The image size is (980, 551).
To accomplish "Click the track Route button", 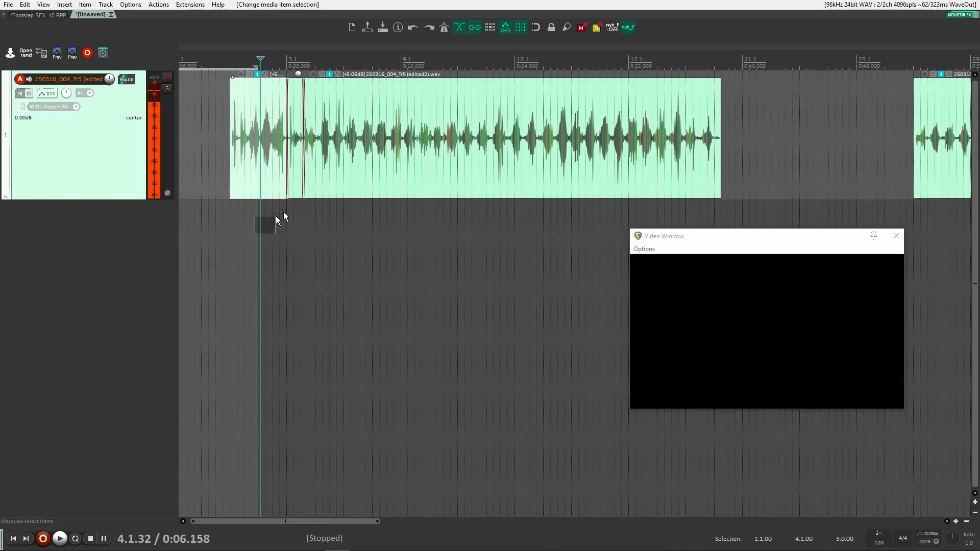I will point(127,79).
